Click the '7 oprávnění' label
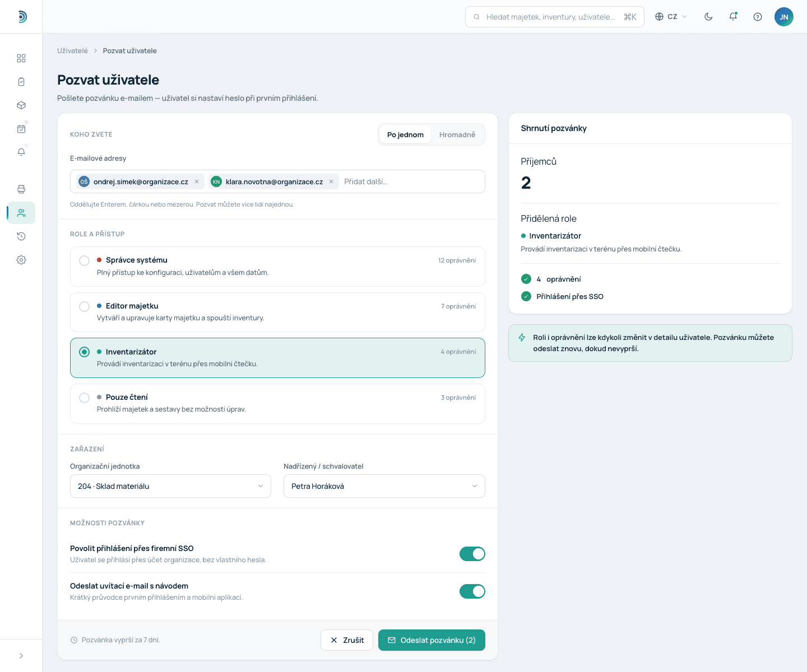807x672 pixels. tap(458, 306)
